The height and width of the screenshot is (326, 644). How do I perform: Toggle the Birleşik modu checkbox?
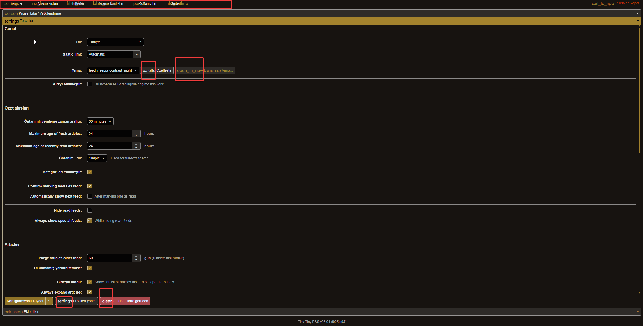90,282
